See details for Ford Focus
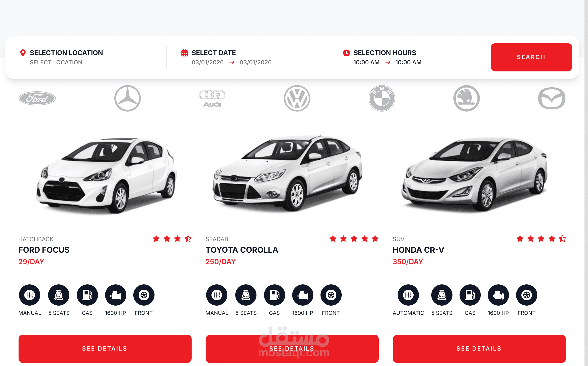The image size is (588, 366). coord(105,349)
